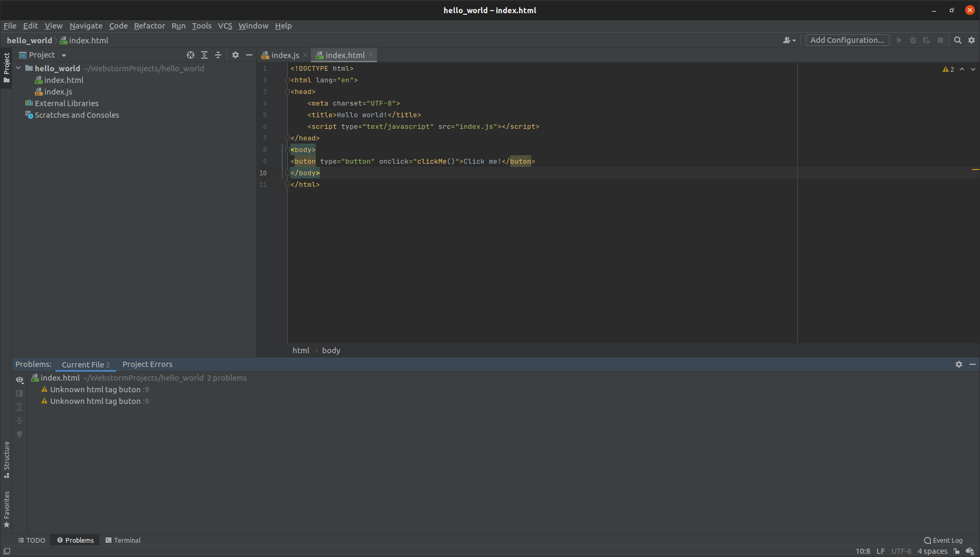The image size is (980, 557).
Task: Toggle the TODO tool window
Action: [x=32, y=540]
